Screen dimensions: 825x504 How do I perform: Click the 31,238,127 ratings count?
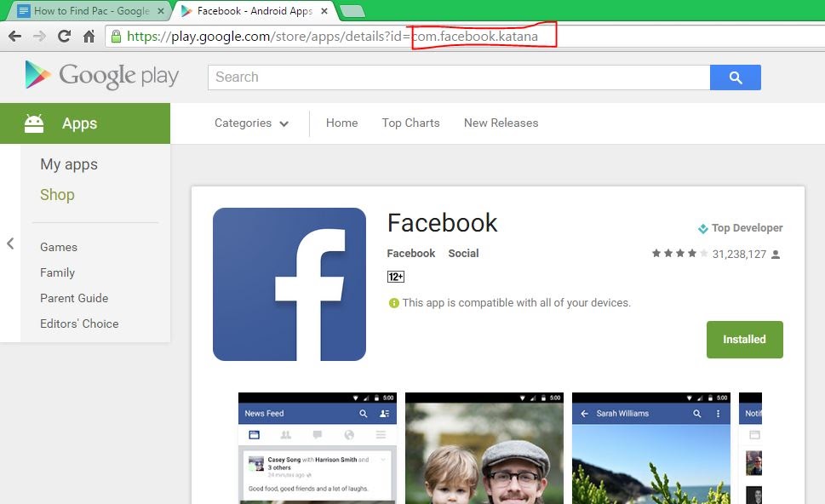coord(739,255)
